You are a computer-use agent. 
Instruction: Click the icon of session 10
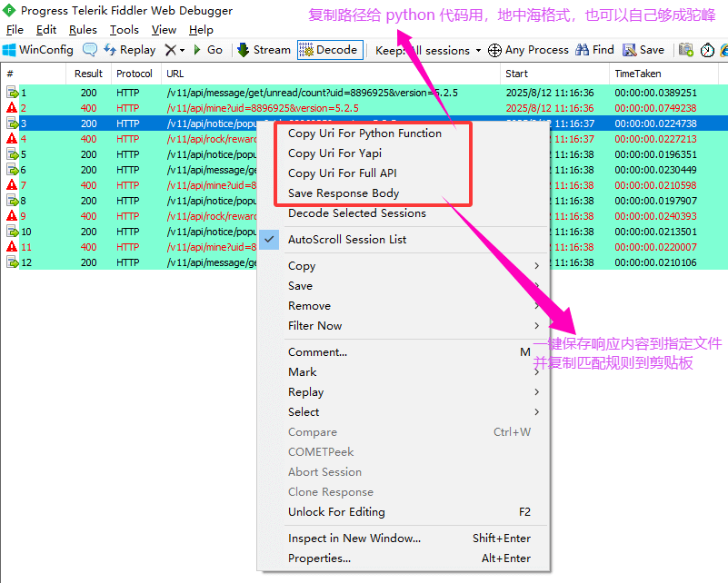click(x=12, y=232)
